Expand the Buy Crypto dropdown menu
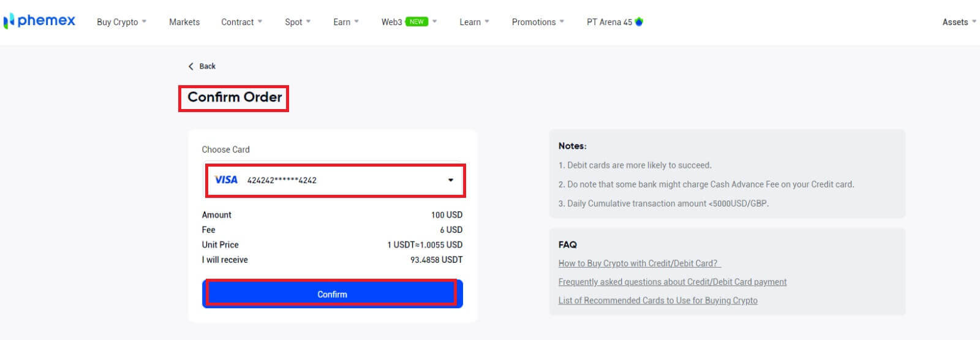Screen dimensions: 980x340 [121, 22]
